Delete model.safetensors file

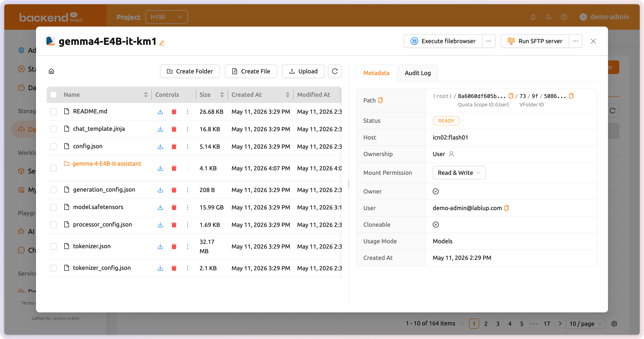coord(174,207)
